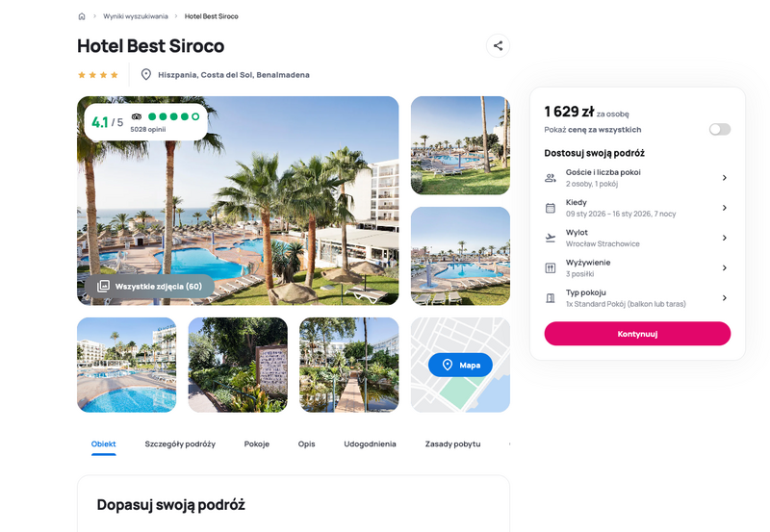770x532 pixels.
Task: Expand Goście i liczba pokoi chevron
Action: click(x=725, y=178)
